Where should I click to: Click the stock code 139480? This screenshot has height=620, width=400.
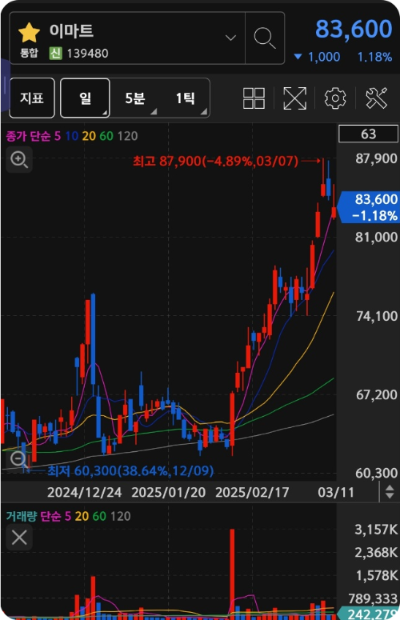[x=88, y=53]
